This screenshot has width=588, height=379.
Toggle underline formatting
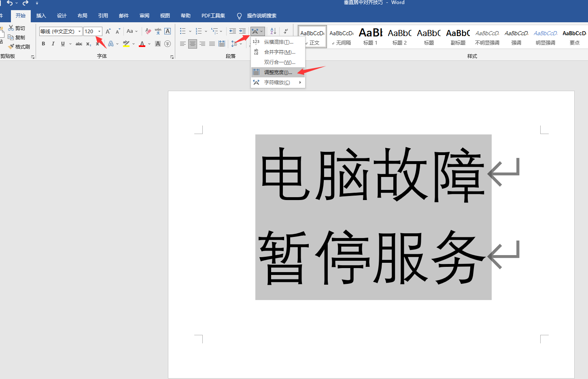[63, 44]
